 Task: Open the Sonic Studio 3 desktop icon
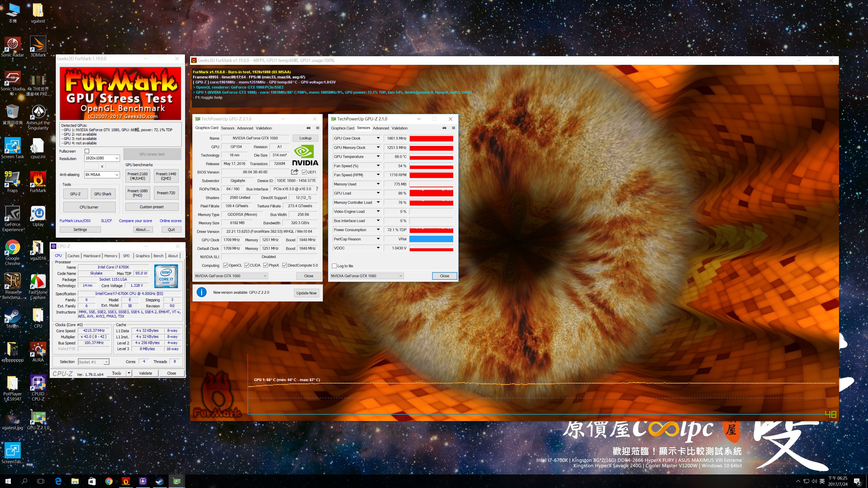[12, 83]
